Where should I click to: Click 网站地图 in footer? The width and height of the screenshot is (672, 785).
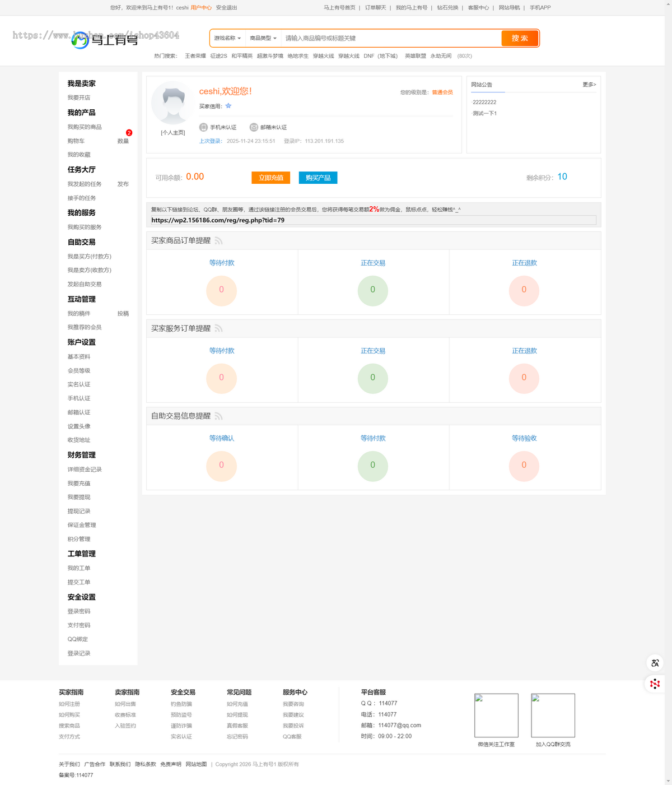[x=196, y=764]
